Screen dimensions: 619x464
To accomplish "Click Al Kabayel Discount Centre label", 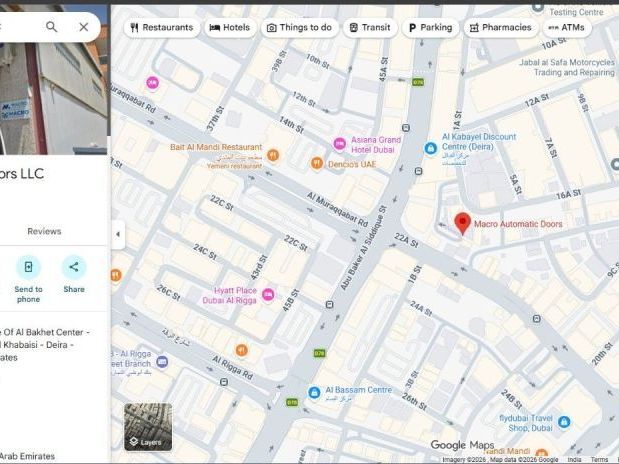I will tap(479, 142).
